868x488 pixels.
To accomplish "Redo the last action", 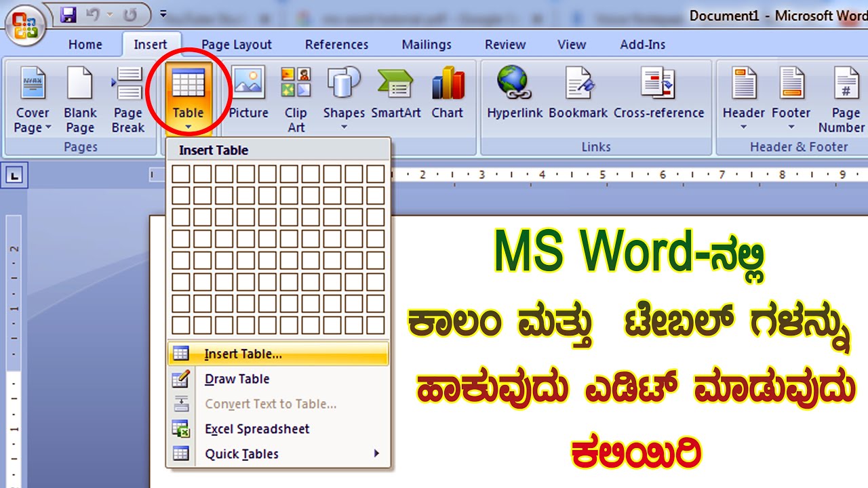I will click(130, 14).
